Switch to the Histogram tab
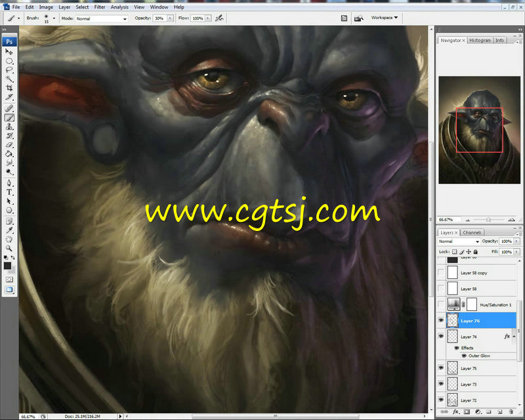Viewport: 525px width, 420px height. (480, 40)
